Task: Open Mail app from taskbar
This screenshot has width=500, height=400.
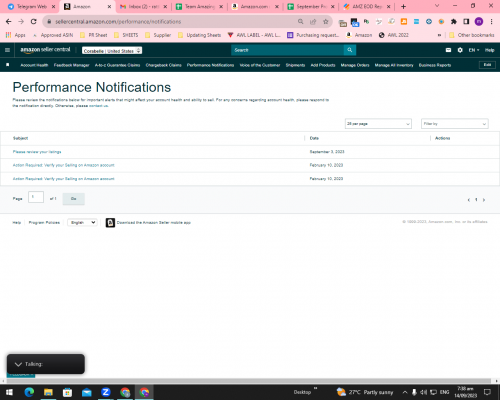Action: tap(87, 392)
